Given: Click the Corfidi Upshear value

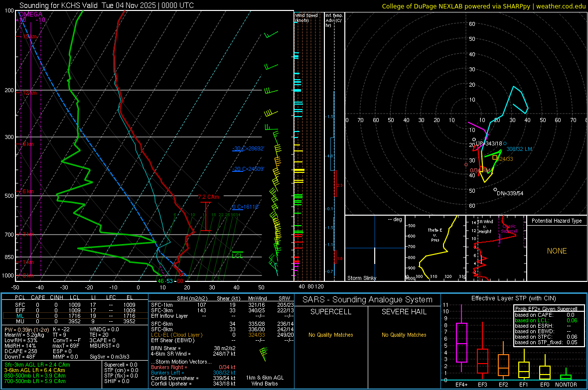Looking at the screenshot, I should point(193,383).
